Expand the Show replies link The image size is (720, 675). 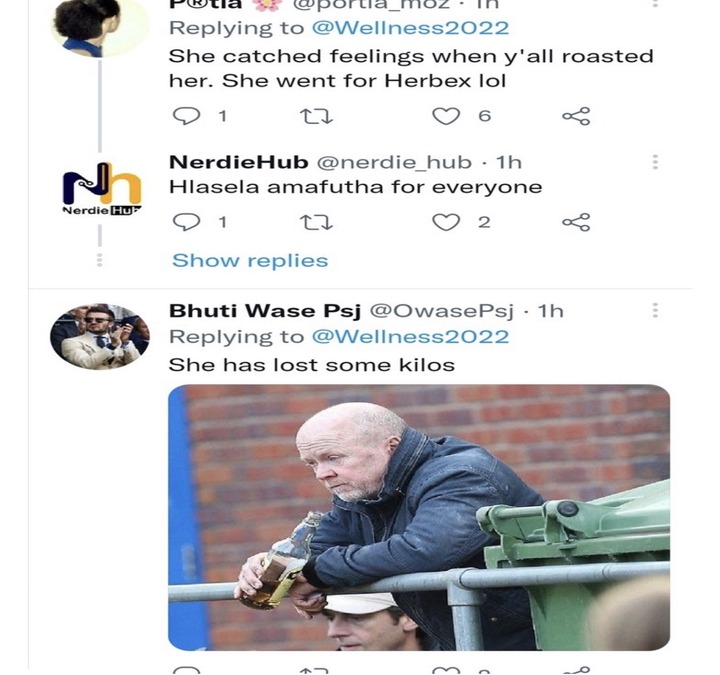[x=250, y=261]
